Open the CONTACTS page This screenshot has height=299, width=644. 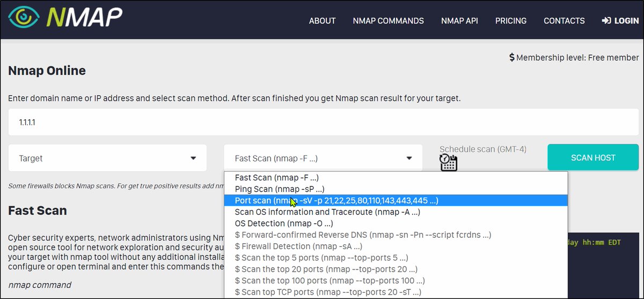tap(564, 21)
